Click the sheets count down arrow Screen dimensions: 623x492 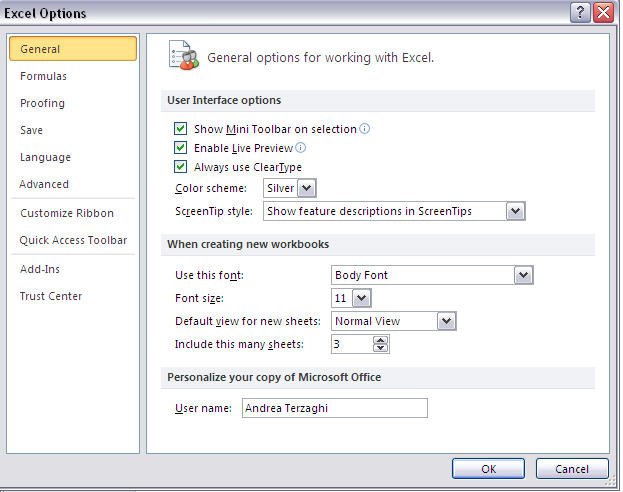pyautogui.click(x=381, y=348)
